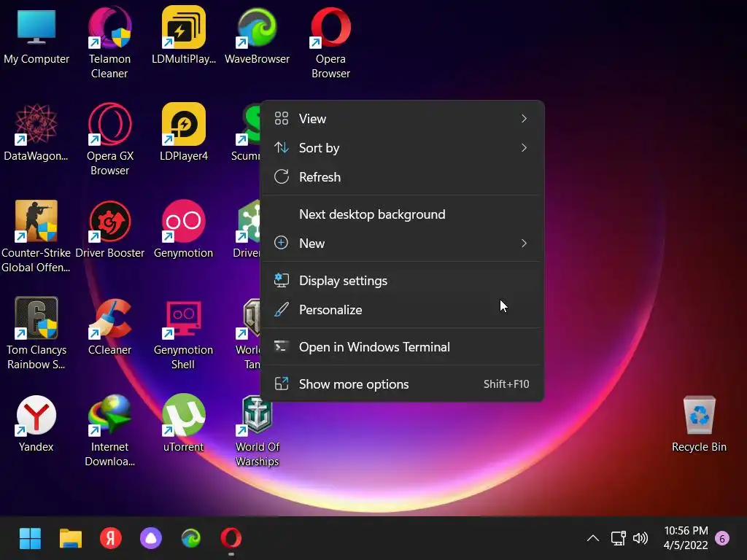Choose Refresh from context menu
Image resolution: width=747 pixels, height=560 pixels.
pyautogui.click(x=402, y=177)
